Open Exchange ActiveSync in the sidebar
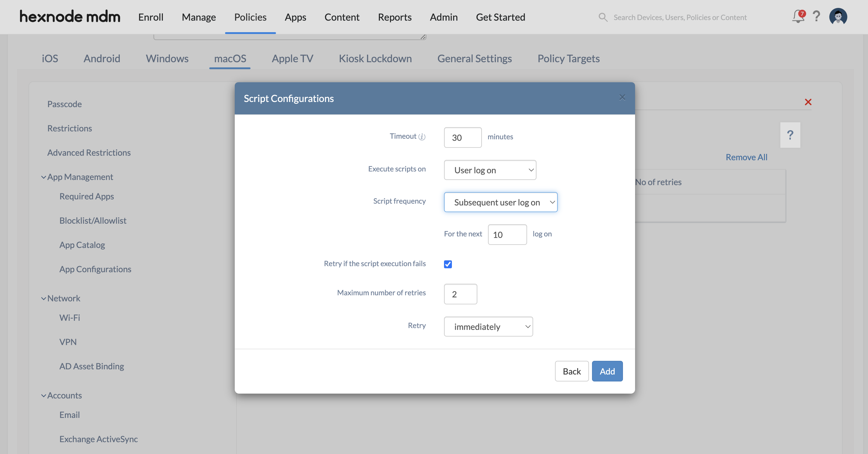 click(98, 439)
